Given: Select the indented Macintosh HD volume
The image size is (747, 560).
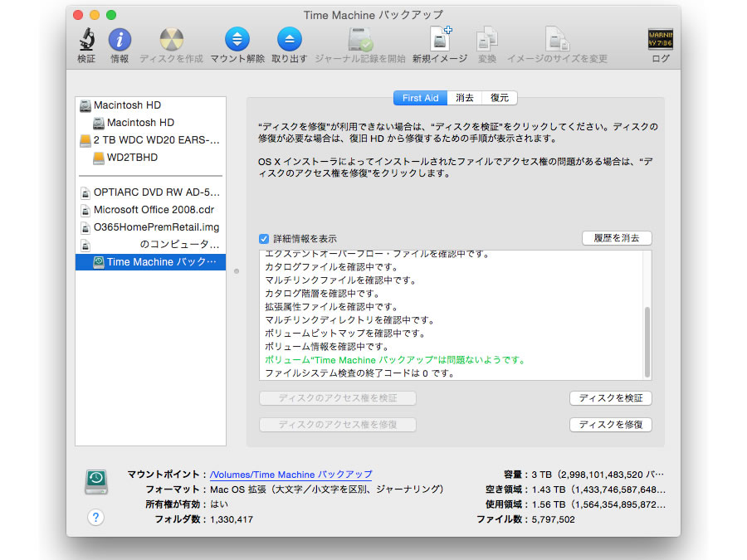Looking at the screenshot, I should tap(150, 123).
